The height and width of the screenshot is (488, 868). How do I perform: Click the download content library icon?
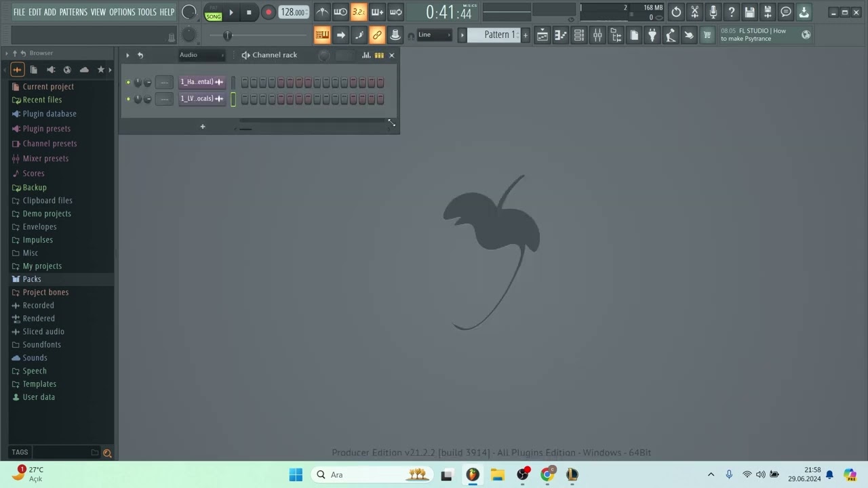click(x=804, y=12)
